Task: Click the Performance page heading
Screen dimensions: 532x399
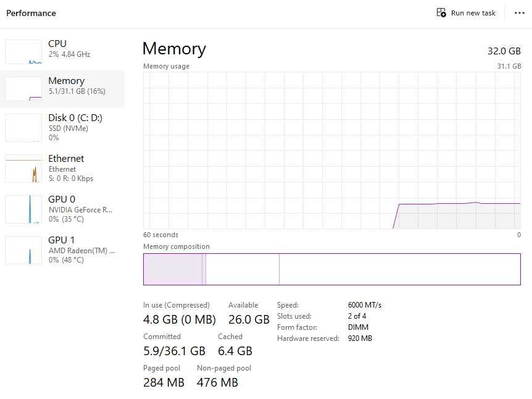Action: pos(31,13)
